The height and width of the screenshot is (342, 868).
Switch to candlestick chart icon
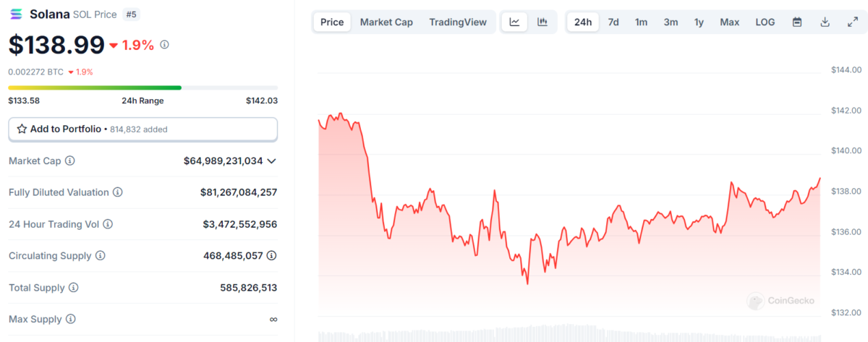(x=542, y=22)
